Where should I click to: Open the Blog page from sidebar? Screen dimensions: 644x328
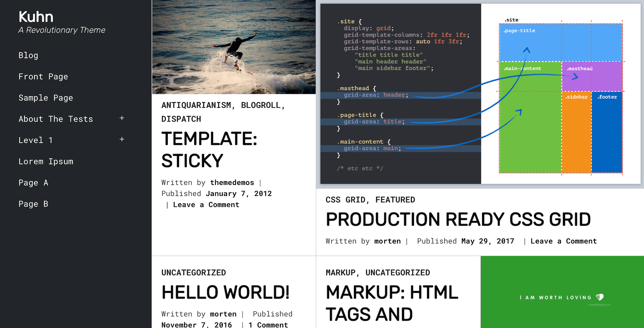click(28, 55)
